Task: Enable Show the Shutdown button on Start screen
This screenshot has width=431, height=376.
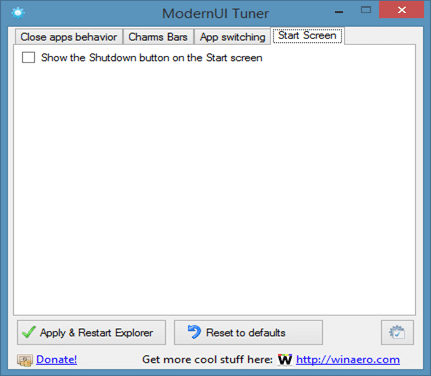Action: click(28, 57)
